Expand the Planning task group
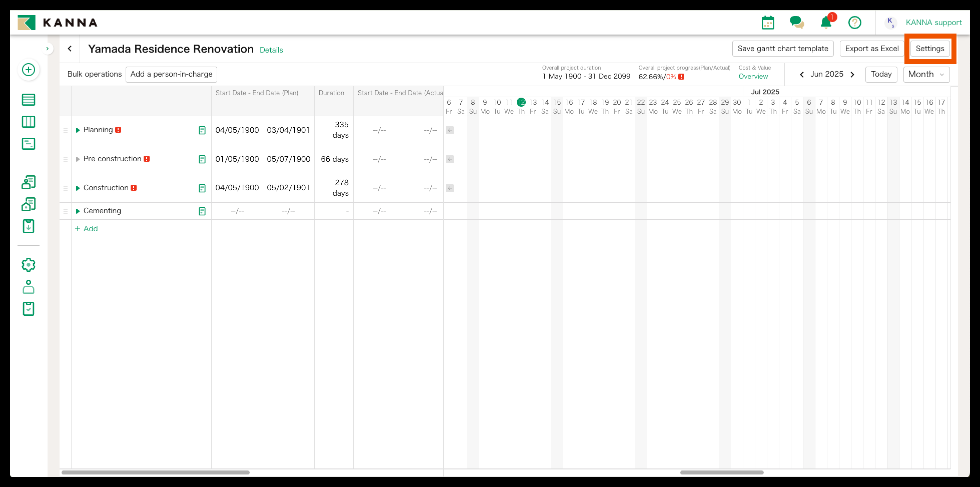980x487 pixels. coord(78,130)
